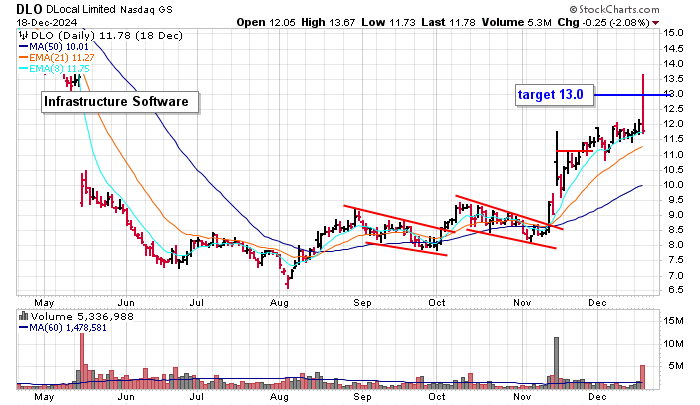The image size is (700, 405).
Task: Click the target 13.0 annotation box
Action: pos(554,95)
